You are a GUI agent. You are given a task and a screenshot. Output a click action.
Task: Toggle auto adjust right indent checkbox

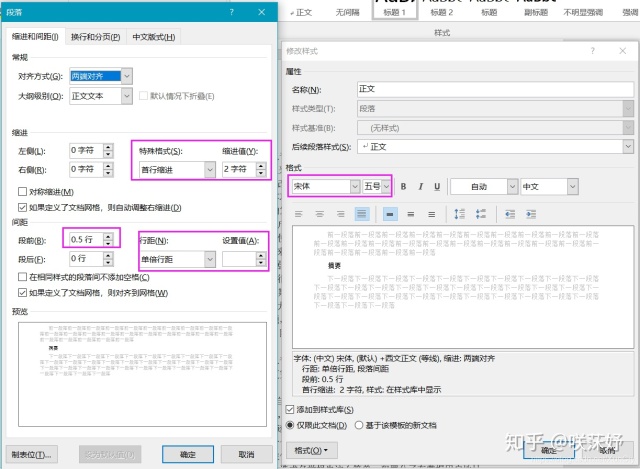[22, 207]
